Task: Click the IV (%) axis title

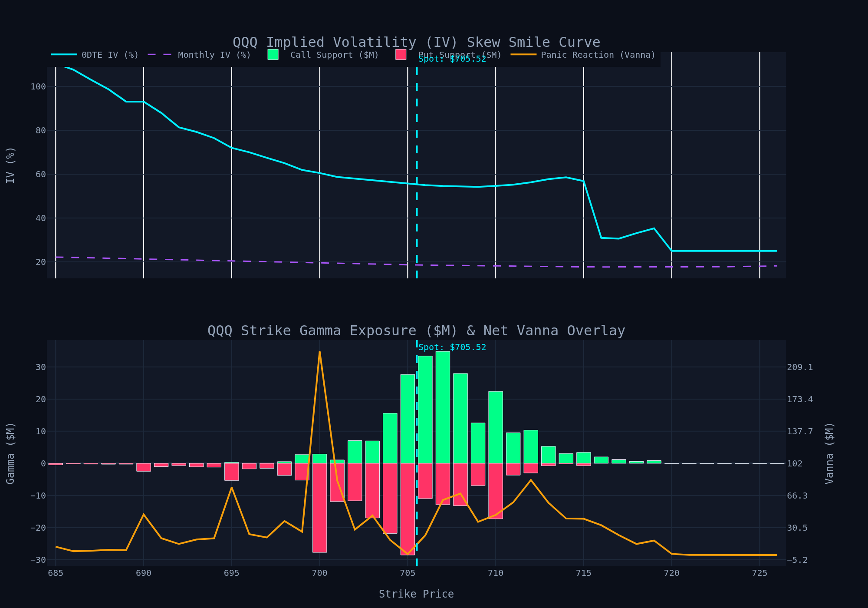Action: coord(11,165)
